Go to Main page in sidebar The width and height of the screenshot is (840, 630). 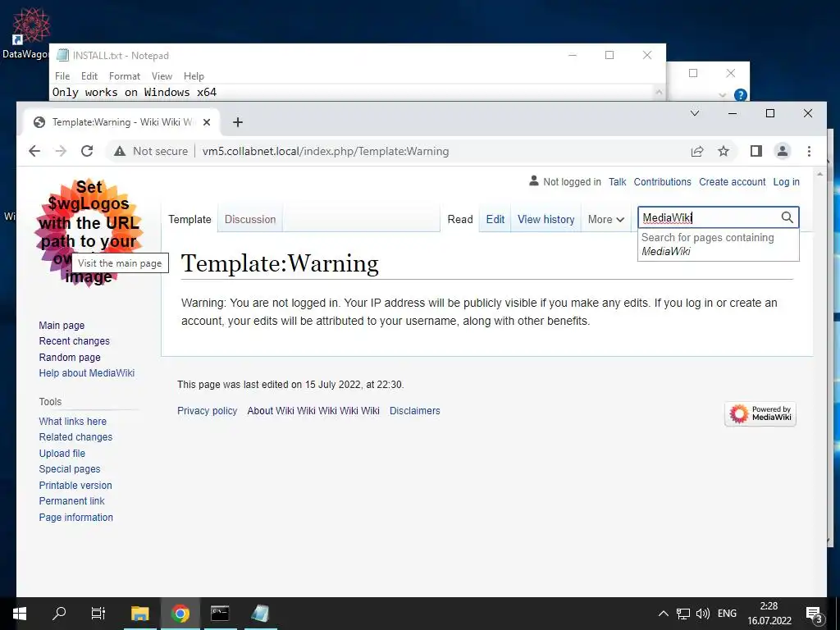(62, 325)
